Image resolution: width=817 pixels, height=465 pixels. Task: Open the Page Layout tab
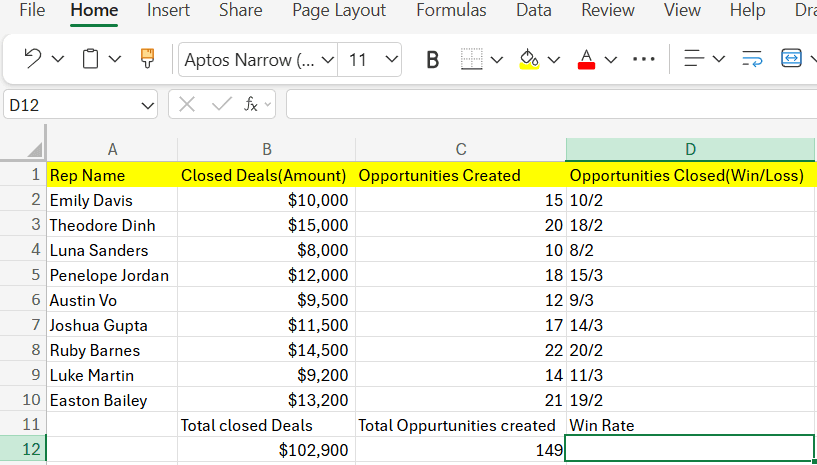click(339, 10)
